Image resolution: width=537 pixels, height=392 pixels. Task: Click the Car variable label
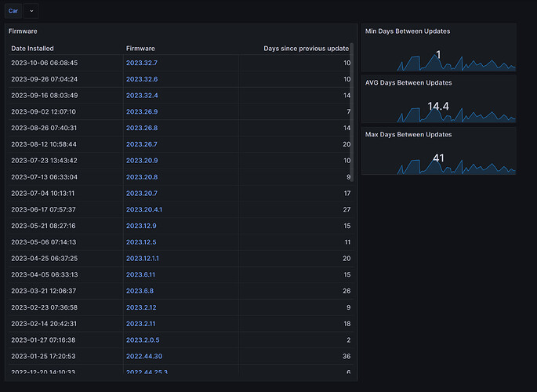[x=13, y=11]
